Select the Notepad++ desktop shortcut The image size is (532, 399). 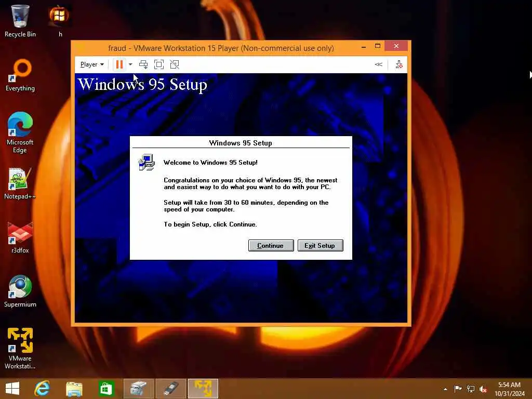(20, 183)
